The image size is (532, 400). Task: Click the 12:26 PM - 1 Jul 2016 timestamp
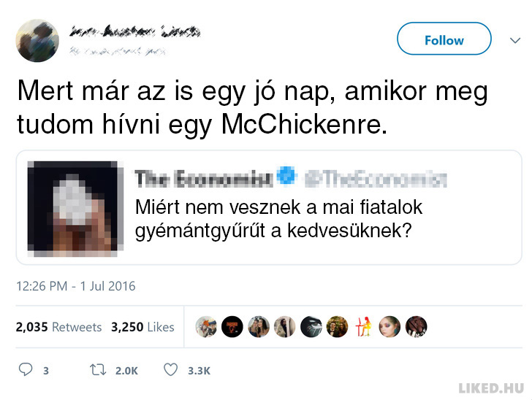(x=76, y=286)
